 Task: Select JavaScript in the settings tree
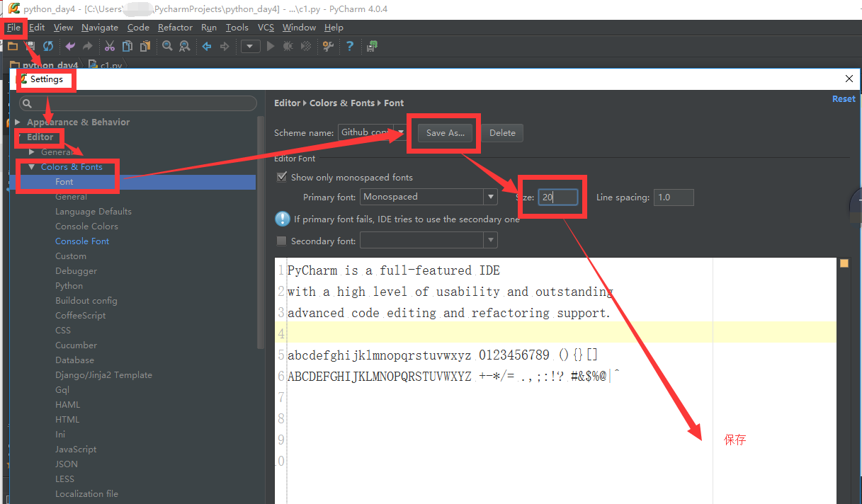coord(76,449)
